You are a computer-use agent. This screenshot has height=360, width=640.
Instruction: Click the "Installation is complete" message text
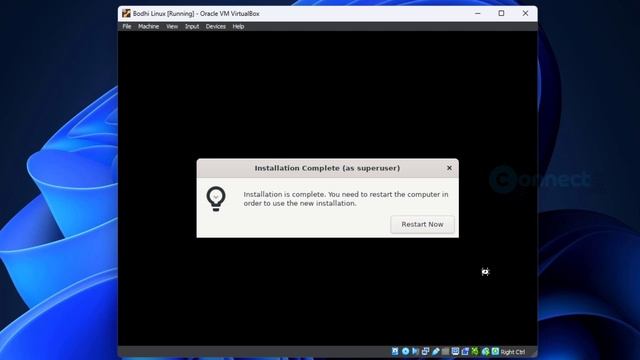click(x=346, y=199)
